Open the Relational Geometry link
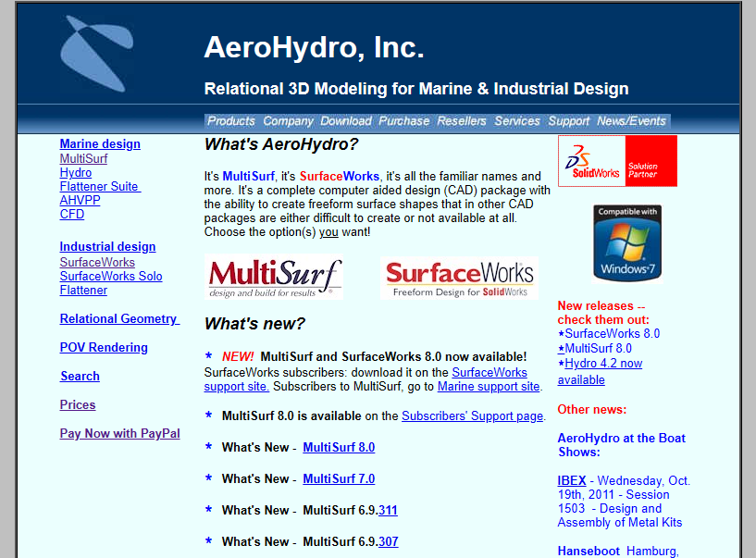Screen dimensions: 756x558 [119, 318]
